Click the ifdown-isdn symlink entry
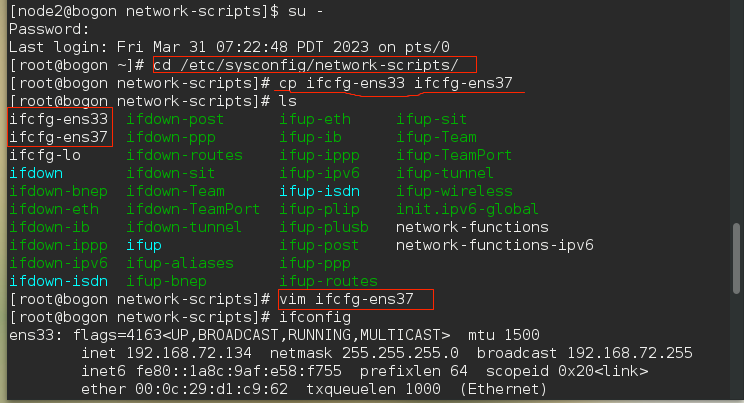 [x=59, y=281]
